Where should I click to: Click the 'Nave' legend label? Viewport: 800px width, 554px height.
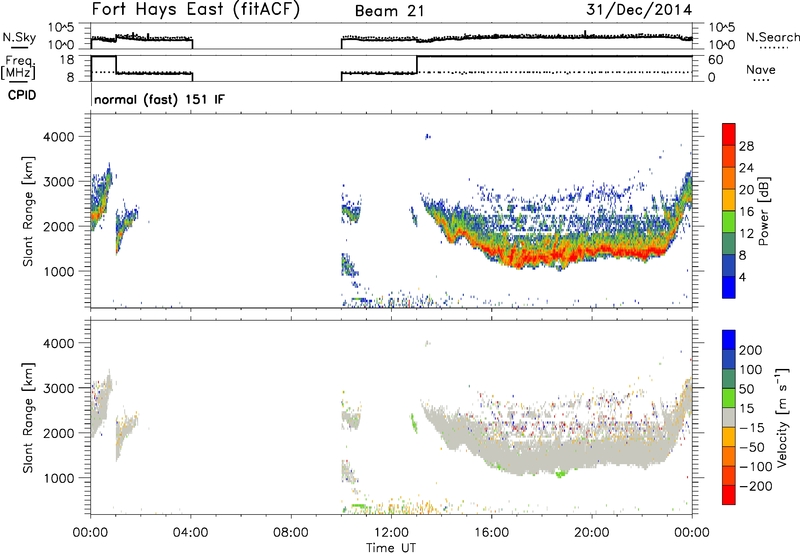coord(761,69)
